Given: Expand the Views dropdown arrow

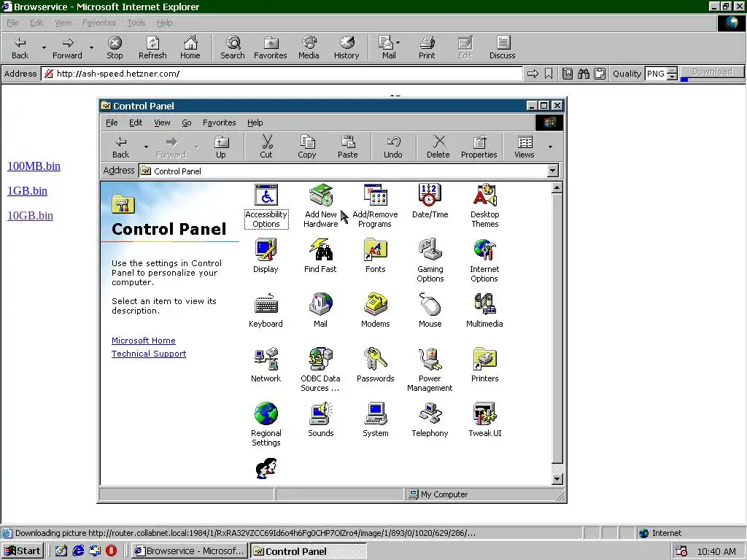Looking at the screenshot, I should tap(550, 147).
